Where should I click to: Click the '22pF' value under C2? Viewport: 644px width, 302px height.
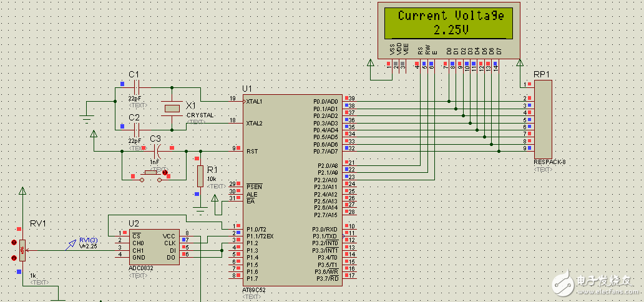134,141
